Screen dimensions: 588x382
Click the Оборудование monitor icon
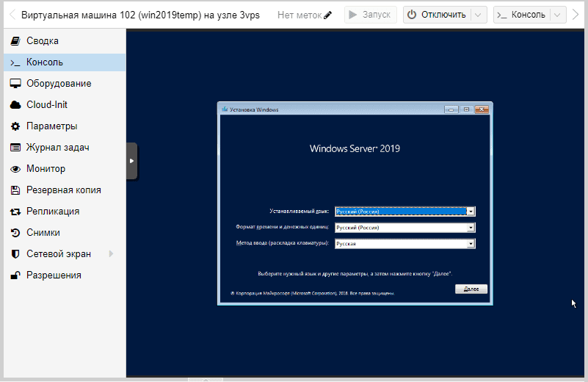(15, 83)
